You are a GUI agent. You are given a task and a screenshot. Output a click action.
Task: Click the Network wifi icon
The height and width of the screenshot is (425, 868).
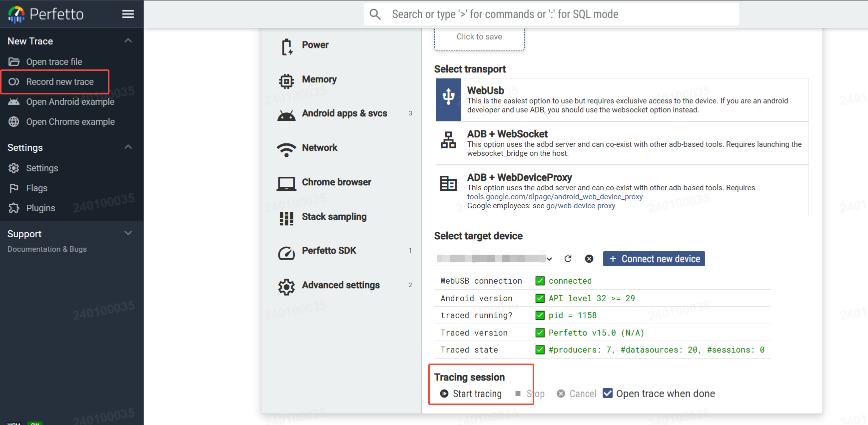point(286,150)
